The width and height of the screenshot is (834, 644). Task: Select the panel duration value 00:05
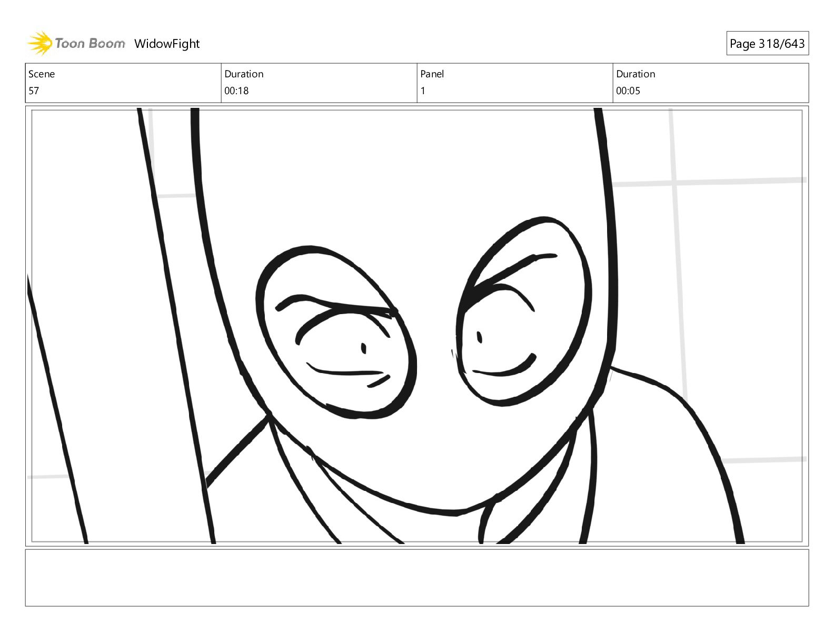[x=628, y=91]
